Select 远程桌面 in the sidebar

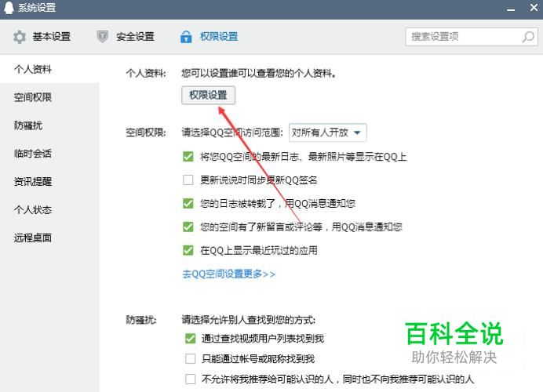pos(49,238)
